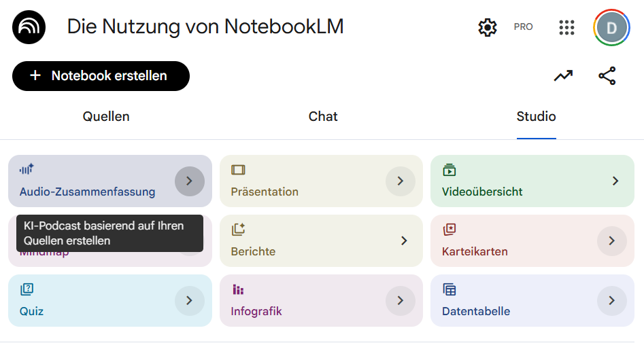Click the Infografik bar chart icon

[x=238, y=289]
